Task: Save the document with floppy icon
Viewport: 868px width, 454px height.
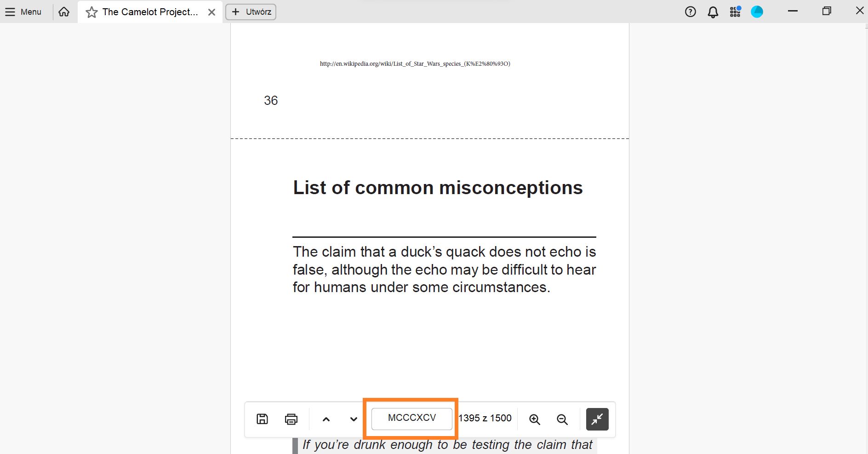Action: 262,419
